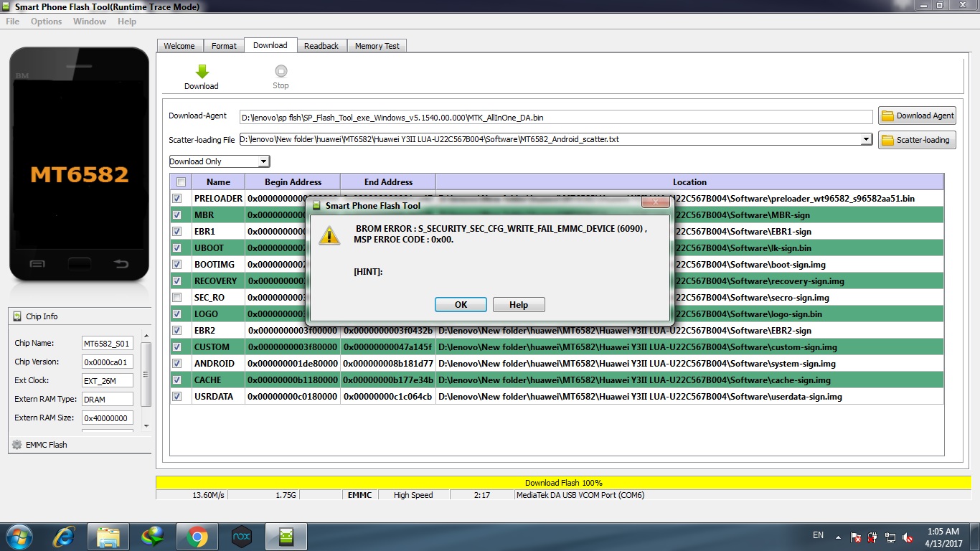Click Help in the error dialog
The image size is (980, 551).
(519, 305)
